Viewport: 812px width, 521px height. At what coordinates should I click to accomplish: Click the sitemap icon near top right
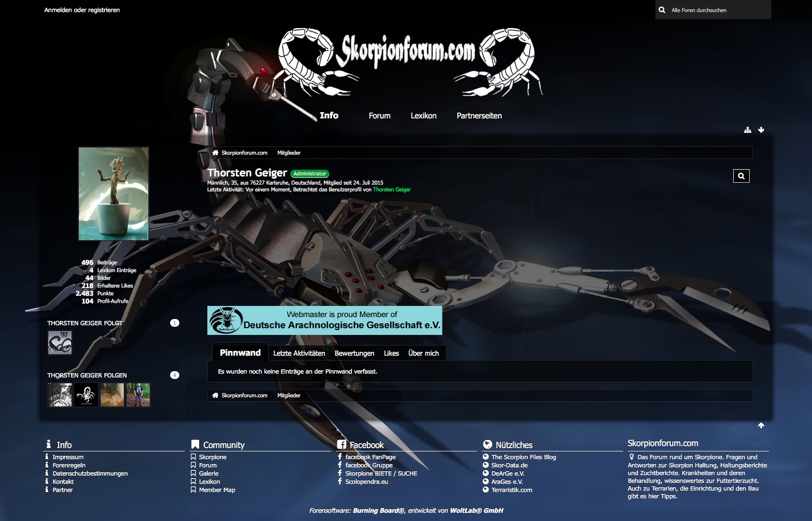tap(748, 130)
